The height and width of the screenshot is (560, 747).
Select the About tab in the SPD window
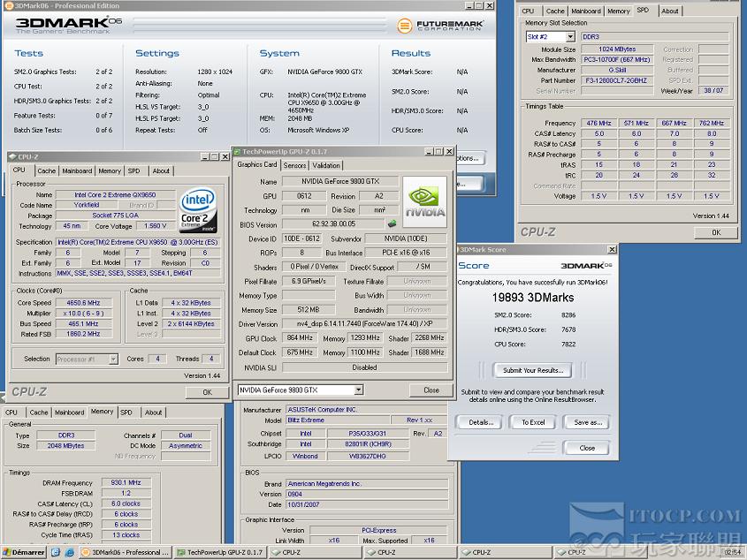[670, 11]
